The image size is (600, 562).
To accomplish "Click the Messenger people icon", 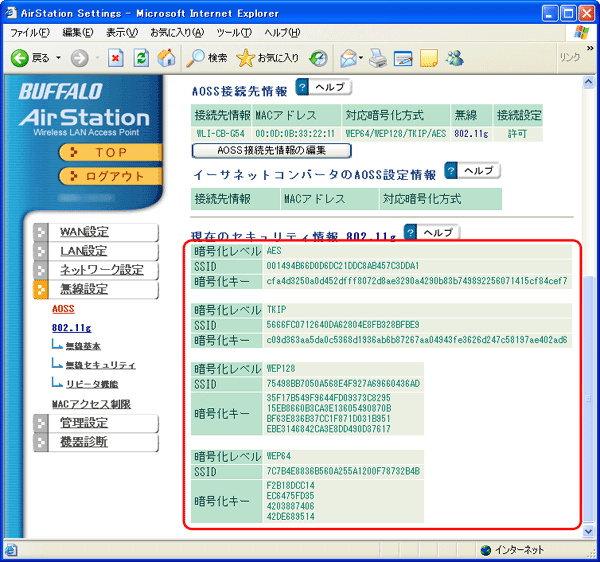I will pos(455,58).
